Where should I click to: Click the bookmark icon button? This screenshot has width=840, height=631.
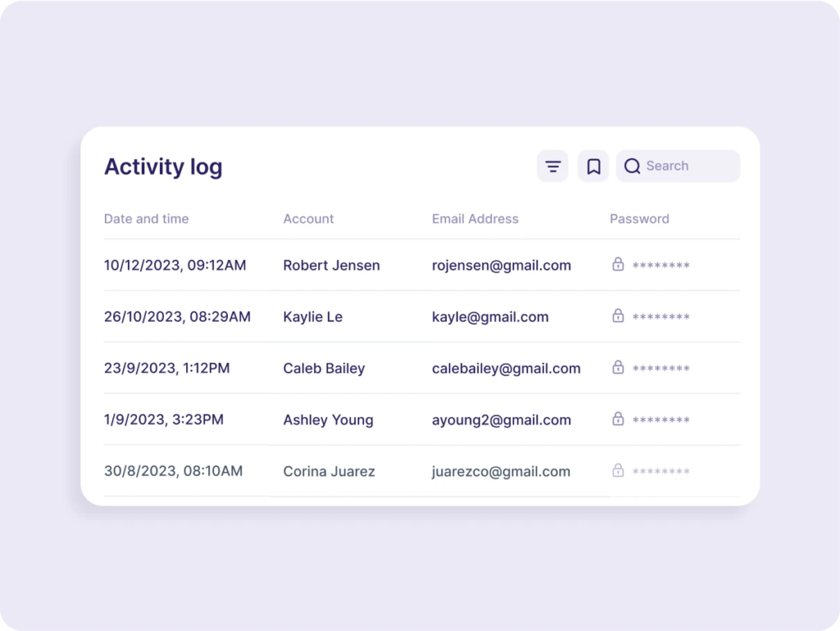pyautogui.click(x=593, y=166)
